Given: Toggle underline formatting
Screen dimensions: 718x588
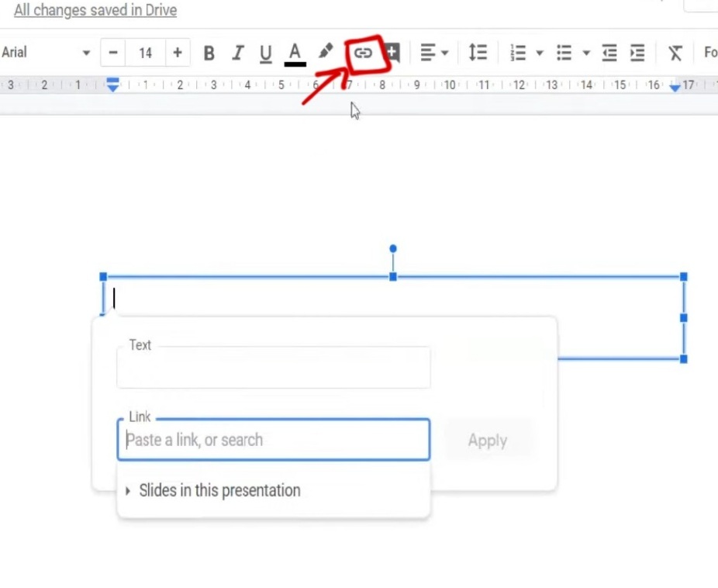Looking at the screenshot, I should pyautogui.click(x=266, y=54).
